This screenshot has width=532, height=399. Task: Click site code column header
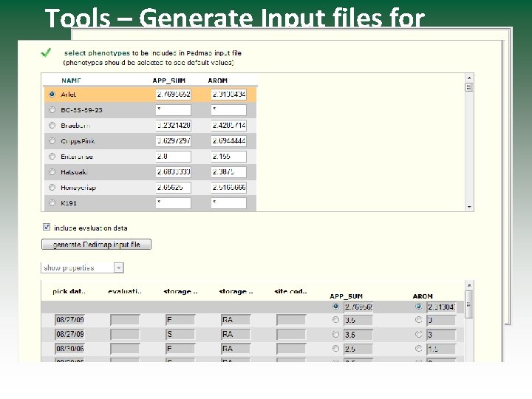(x=291, y=291)
